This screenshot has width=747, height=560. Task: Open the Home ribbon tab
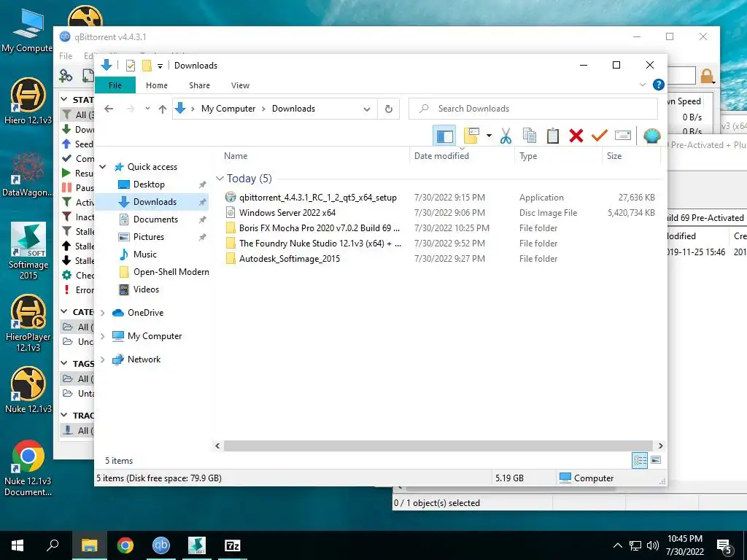[157, 85]
